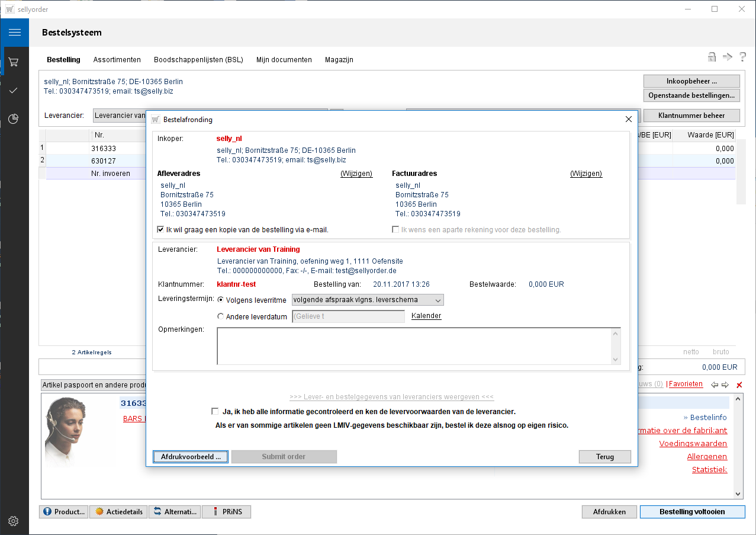Tick the delivery conditions confirmation checkbox
This screenshot has width=756, height=535.
(x=215, y=411)
